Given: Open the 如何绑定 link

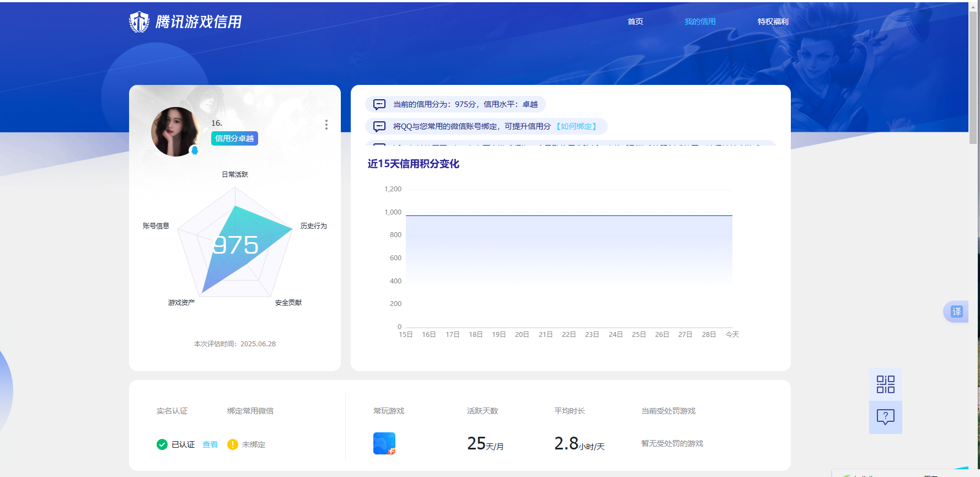Looking at the screenshot, I should (576, 126).
